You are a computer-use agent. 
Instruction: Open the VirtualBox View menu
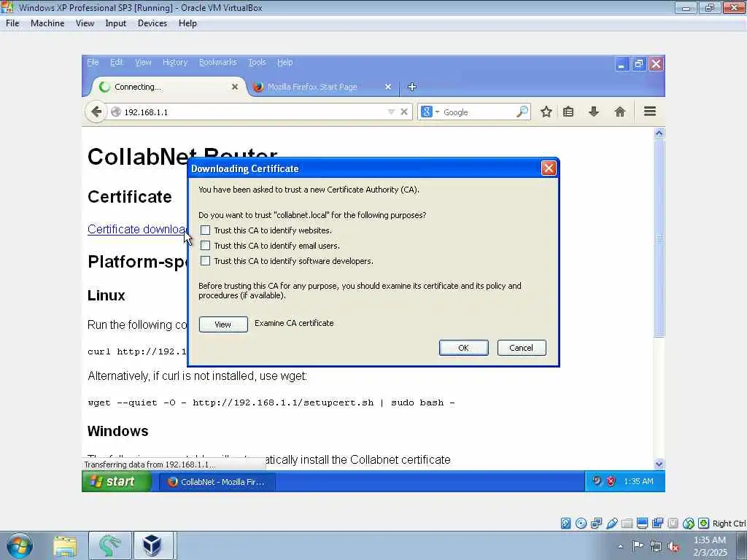(x=85, y=23)
